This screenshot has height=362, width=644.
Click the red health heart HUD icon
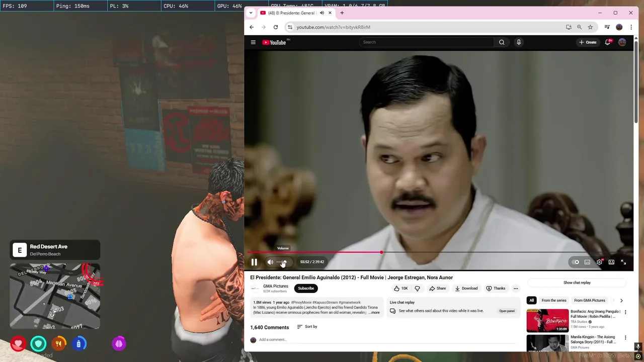[19, 344]
